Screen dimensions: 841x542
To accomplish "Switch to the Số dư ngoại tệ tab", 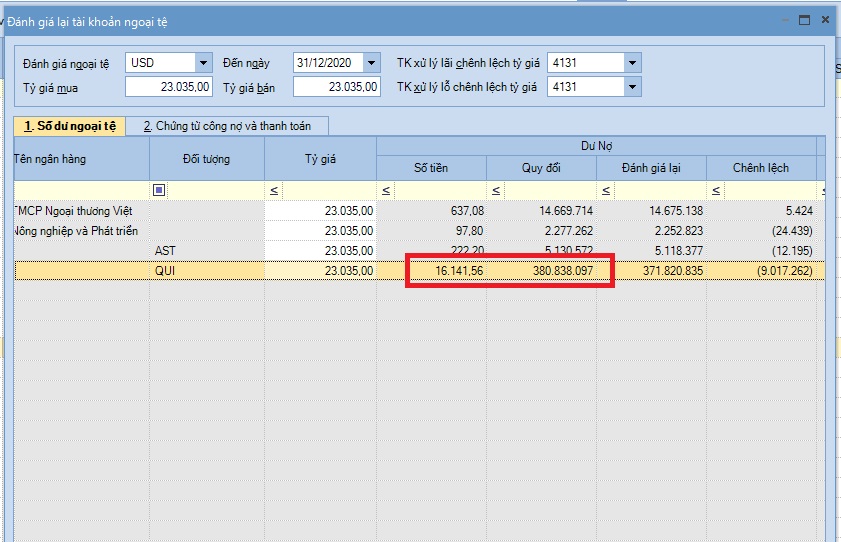I will point(70,126).
